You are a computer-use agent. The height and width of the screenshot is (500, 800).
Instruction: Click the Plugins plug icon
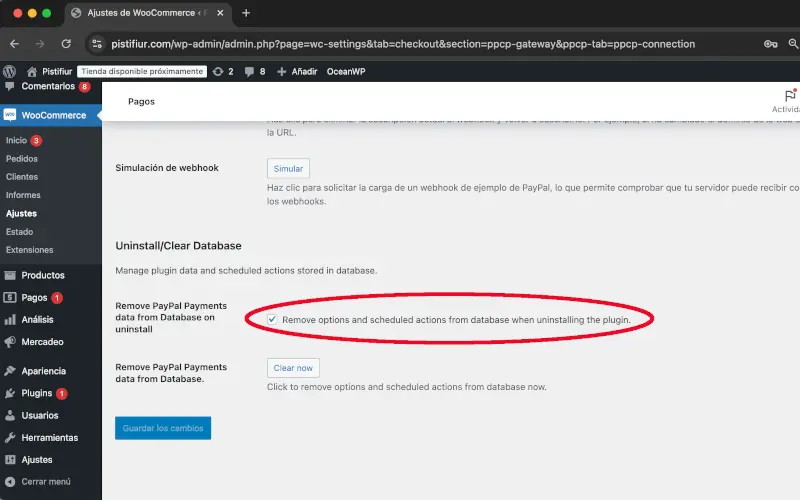coord(10,393)
